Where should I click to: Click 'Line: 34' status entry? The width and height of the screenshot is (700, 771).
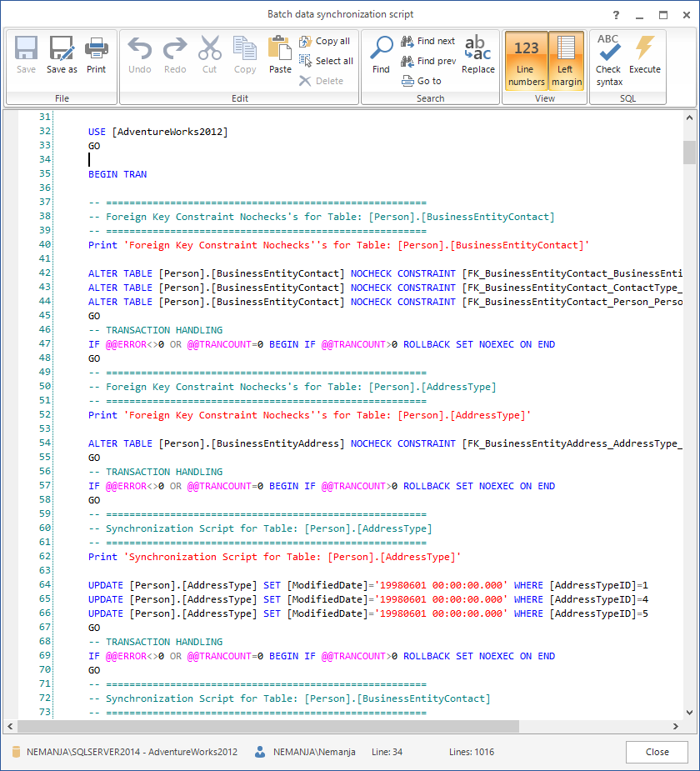[387, 752]
